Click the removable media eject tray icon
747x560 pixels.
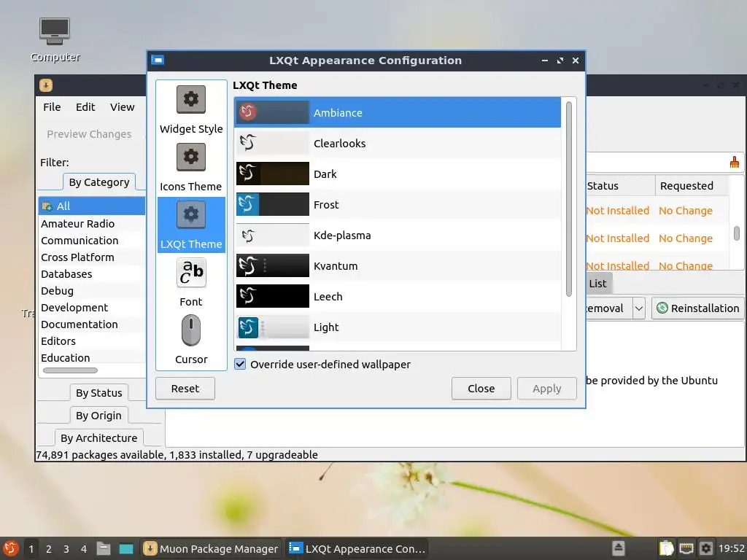tap(619, 548)
